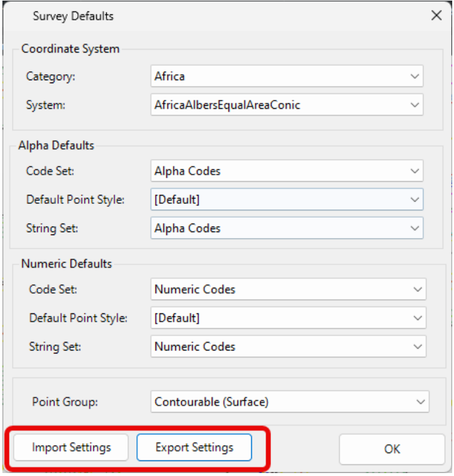Open Alpha Defaults Default Point Style dropdown
Viewport: 454px width, 476px height.
click(287, 200)
